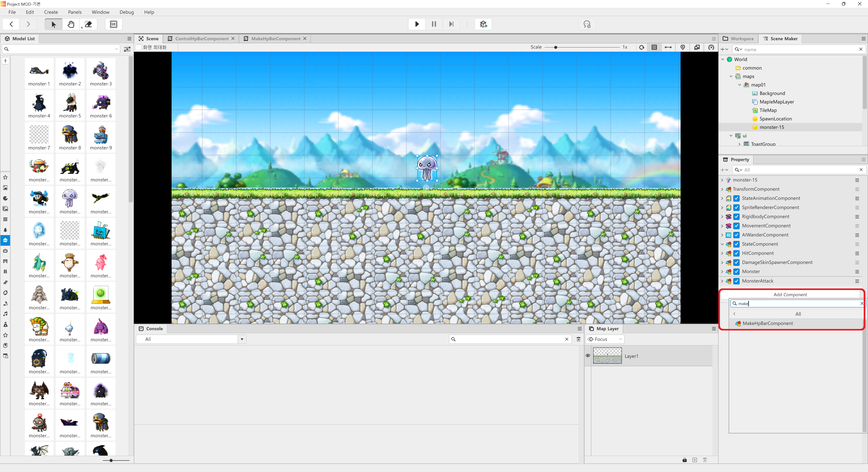This screenshot has width=868, height=472.
Task: Uncheck MonsterAttack component
Action: click(x=737, y=281)
